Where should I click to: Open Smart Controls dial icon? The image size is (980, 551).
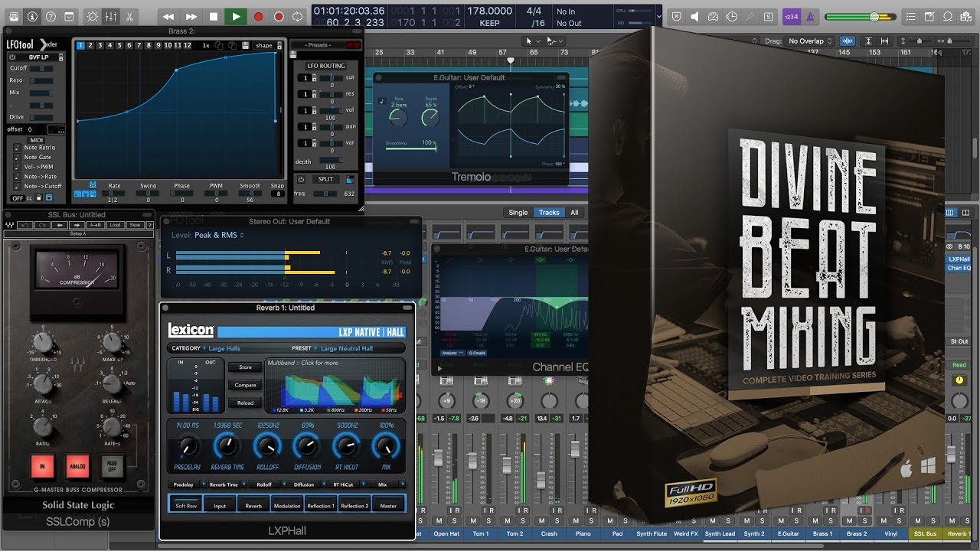[93, 16]
